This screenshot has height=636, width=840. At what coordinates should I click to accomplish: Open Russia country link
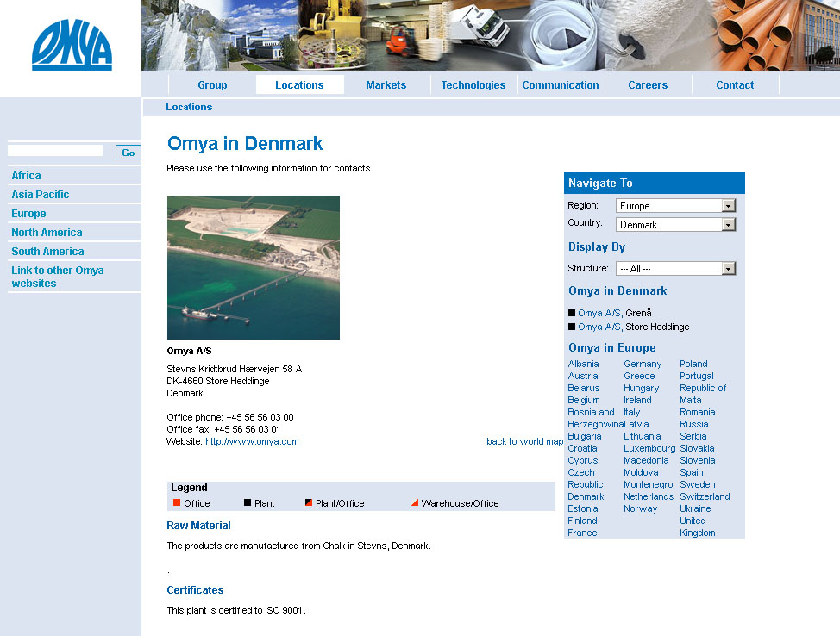(694, 424)
